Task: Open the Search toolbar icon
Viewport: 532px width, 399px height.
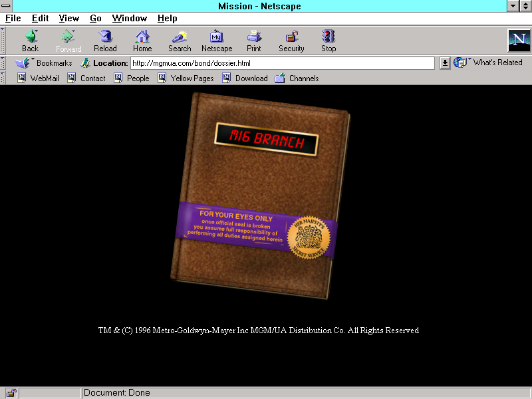Action: (x=180, y=37)
